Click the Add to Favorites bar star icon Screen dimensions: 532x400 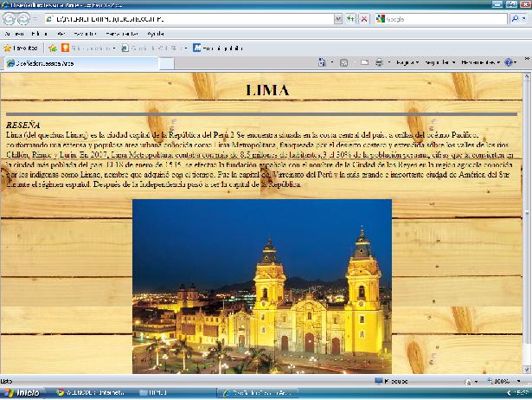pyautogui.click(x=53, y=48)
